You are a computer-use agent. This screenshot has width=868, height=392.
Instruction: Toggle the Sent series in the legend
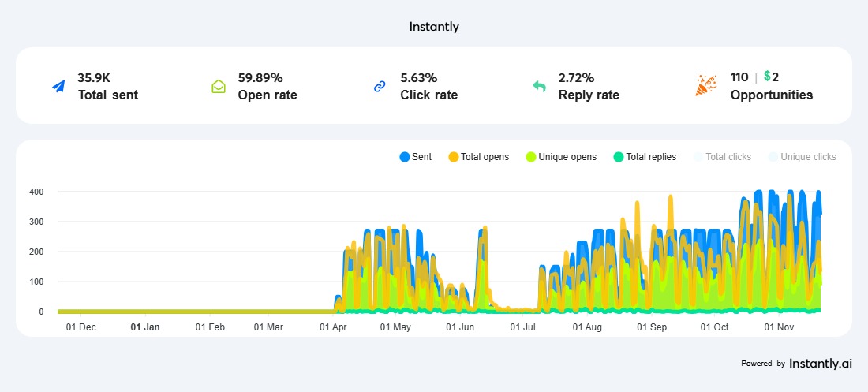416,157
